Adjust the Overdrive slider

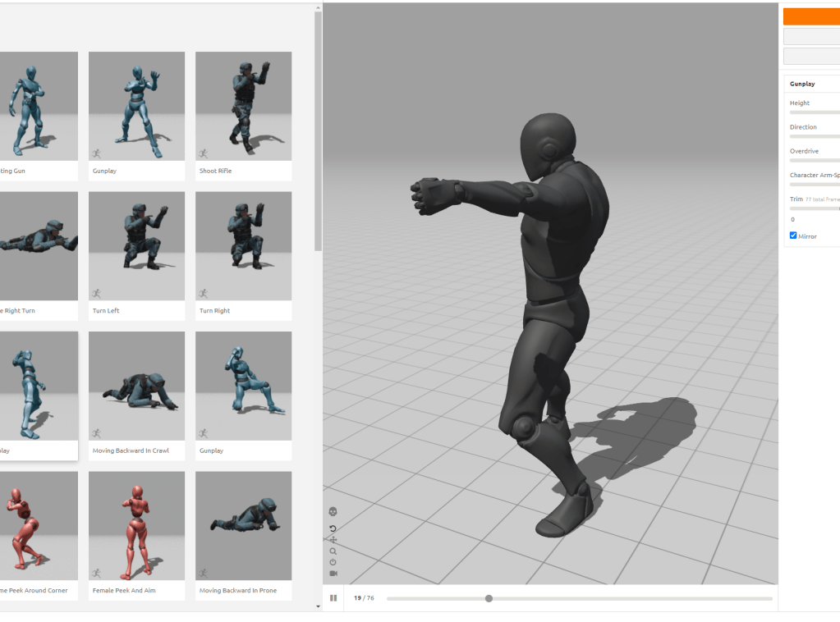click(x=814, y=160)
